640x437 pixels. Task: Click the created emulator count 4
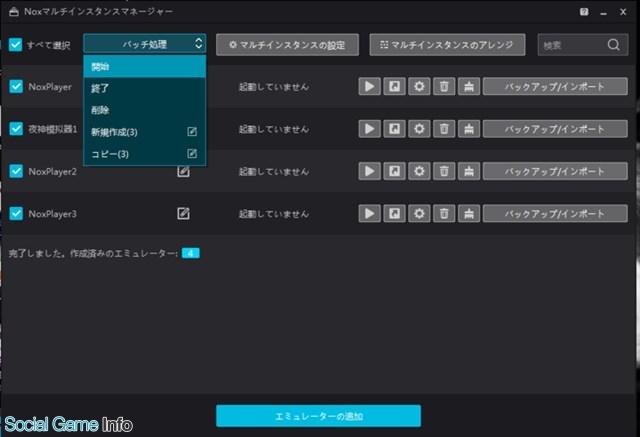point(191,253)
